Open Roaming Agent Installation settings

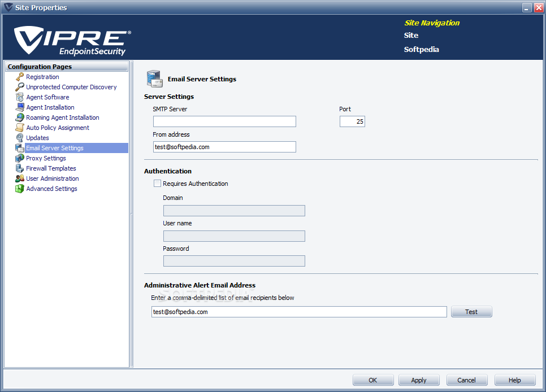pyautogui.click(x=63, y=117)
